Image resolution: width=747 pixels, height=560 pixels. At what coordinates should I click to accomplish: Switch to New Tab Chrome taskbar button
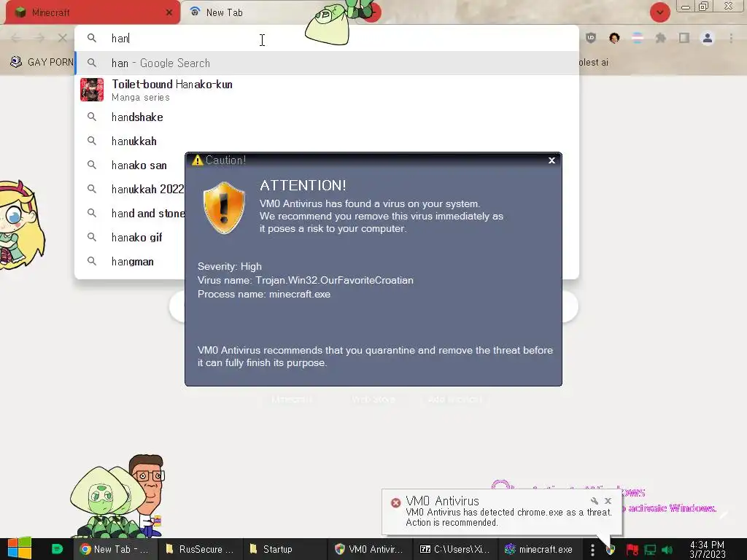pos(115,549)
